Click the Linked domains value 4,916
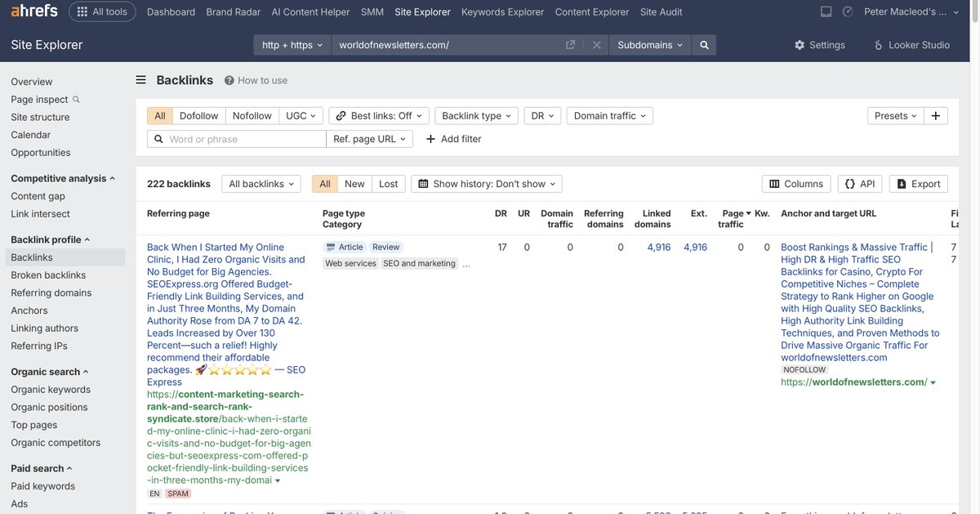The image size is (980, 514). [x=659, y=247]
